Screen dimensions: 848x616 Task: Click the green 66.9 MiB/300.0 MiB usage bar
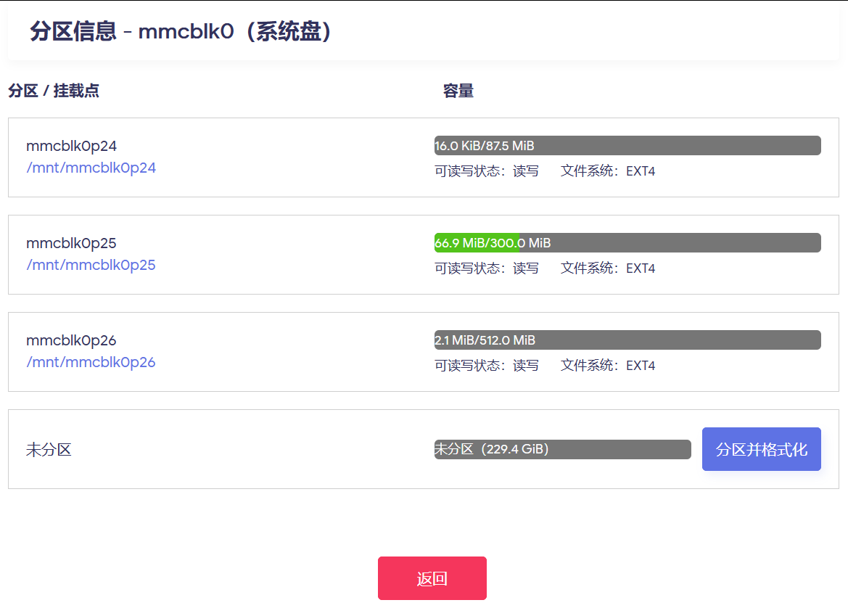[x=476, y=243]
